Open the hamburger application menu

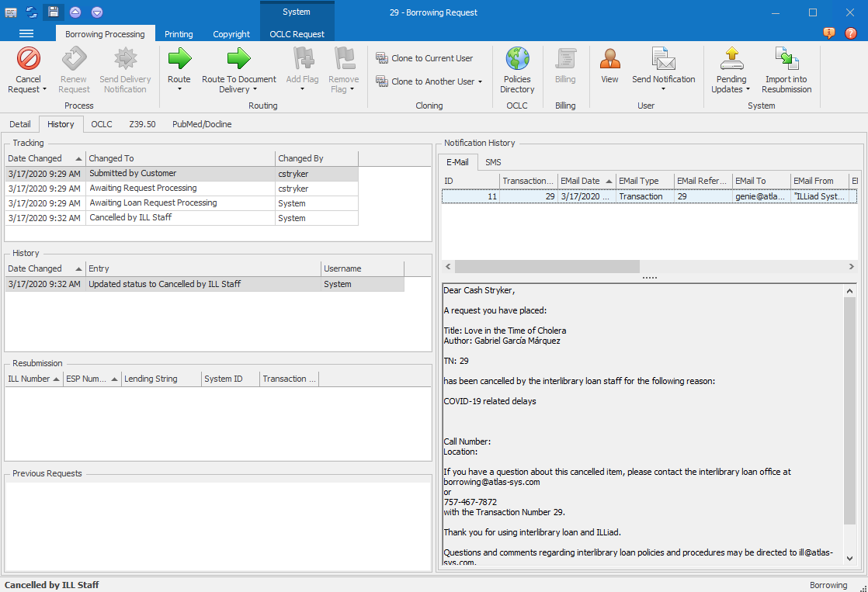coord(26,33)
